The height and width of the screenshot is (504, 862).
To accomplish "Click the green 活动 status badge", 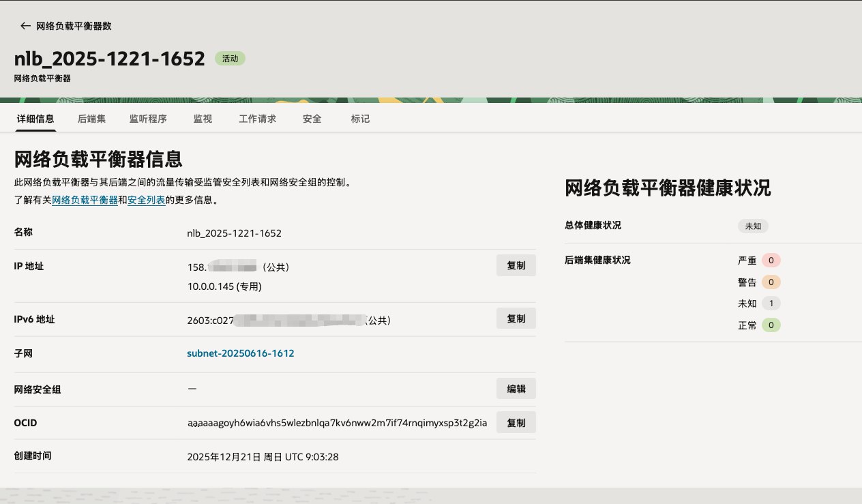I will coord(230,59).
